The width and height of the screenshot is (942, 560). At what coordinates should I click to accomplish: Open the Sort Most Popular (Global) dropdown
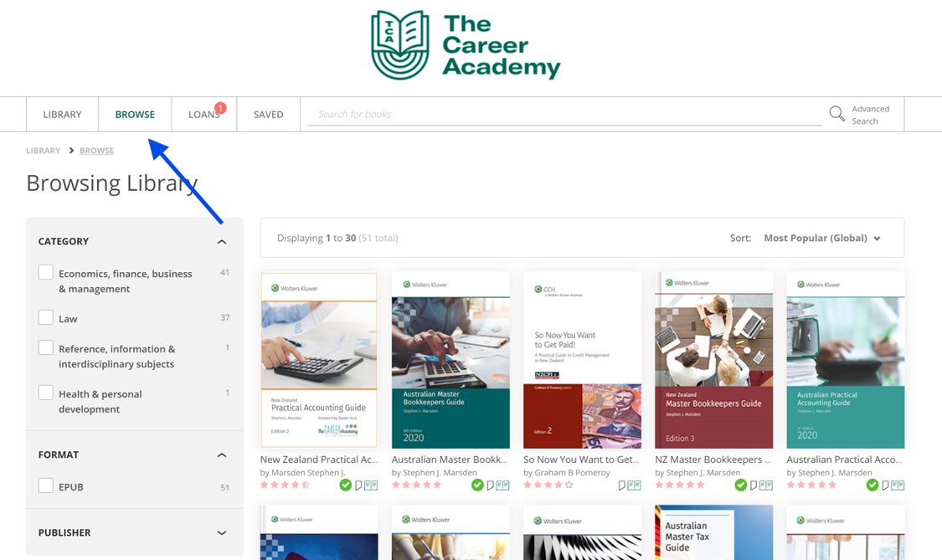(822, 238)
